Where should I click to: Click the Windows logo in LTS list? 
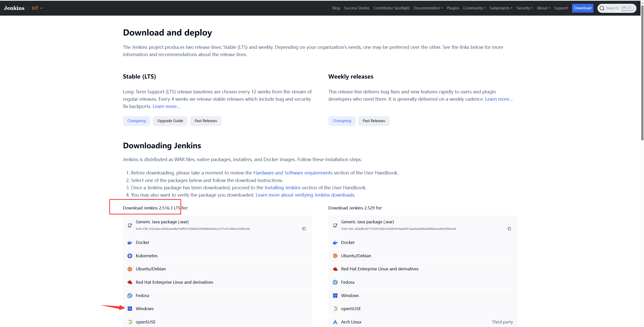pyautogui.click(x=130, y=309)
